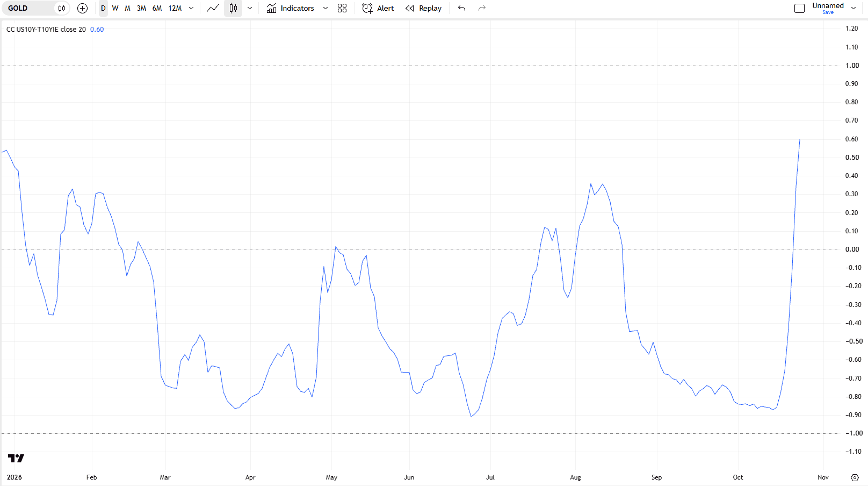Start bar Replay mode
Viewport: 868px width, 486px height.
(423, 8)
